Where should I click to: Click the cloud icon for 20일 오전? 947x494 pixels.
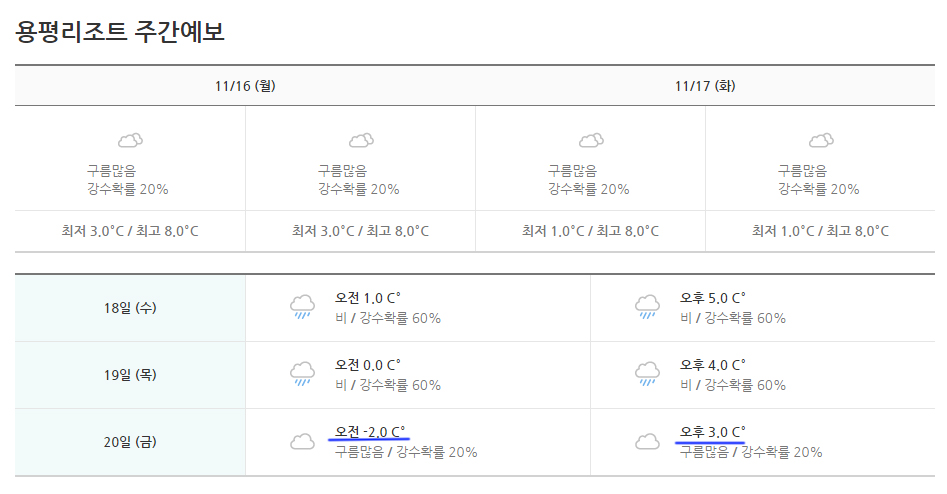pos(303,442)
